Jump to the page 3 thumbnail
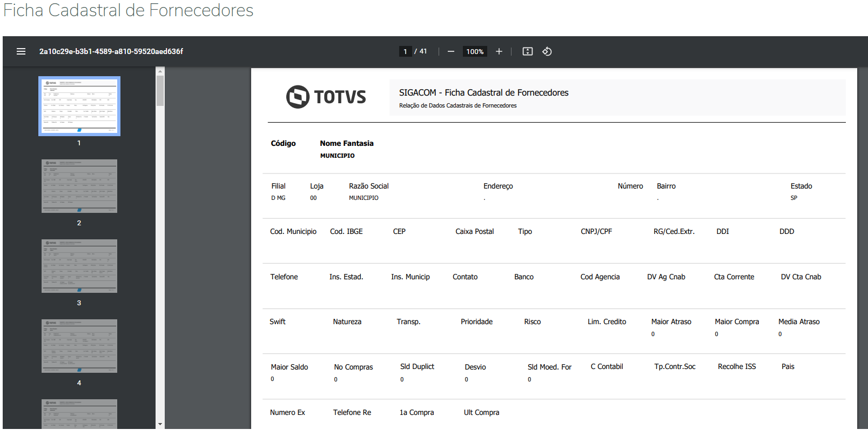The image size is (868, 436). pos(79,266)
